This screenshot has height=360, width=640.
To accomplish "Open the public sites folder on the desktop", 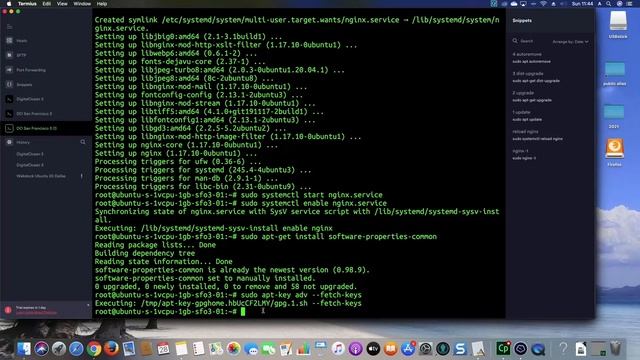I will click(x=615, y=70).
